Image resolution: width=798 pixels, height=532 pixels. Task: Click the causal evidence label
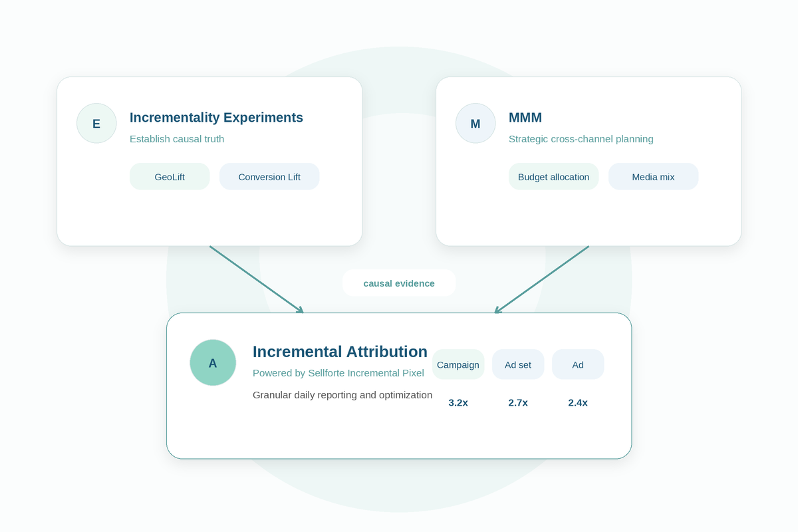(399, 283)
